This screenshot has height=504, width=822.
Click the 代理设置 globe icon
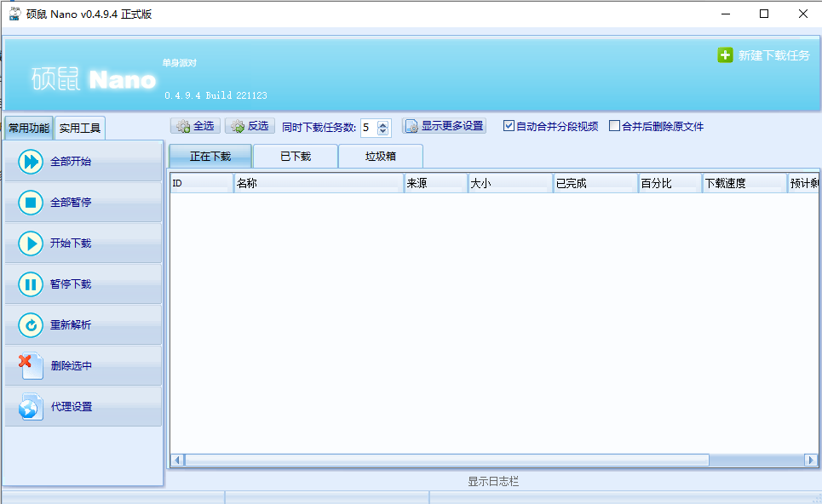[x=31, y=407]
